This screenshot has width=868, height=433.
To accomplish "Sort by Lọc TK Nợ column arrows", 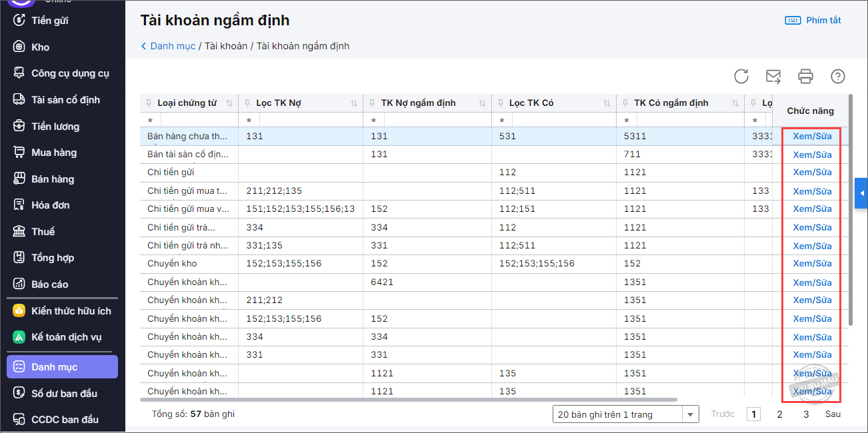I will (354, 103).
